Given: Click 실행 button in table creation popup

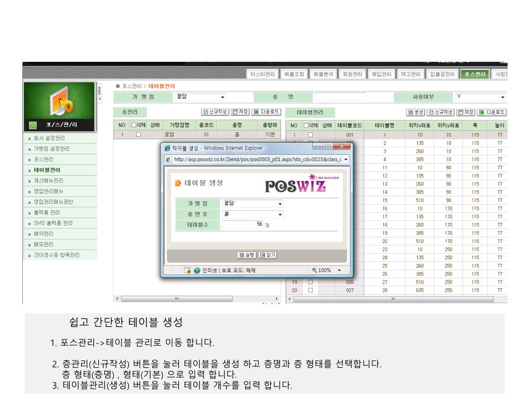Looking at the screenshot, I should 247,255.
